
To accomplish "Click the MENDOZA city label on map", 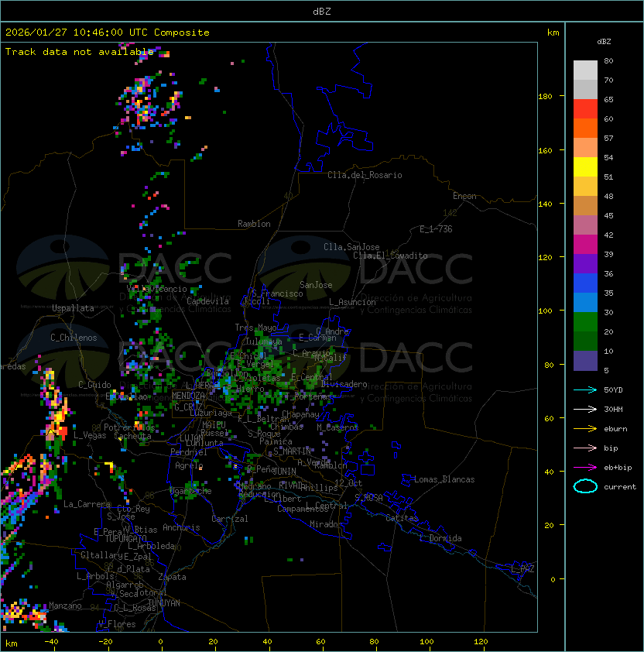I will click(189, 396).
